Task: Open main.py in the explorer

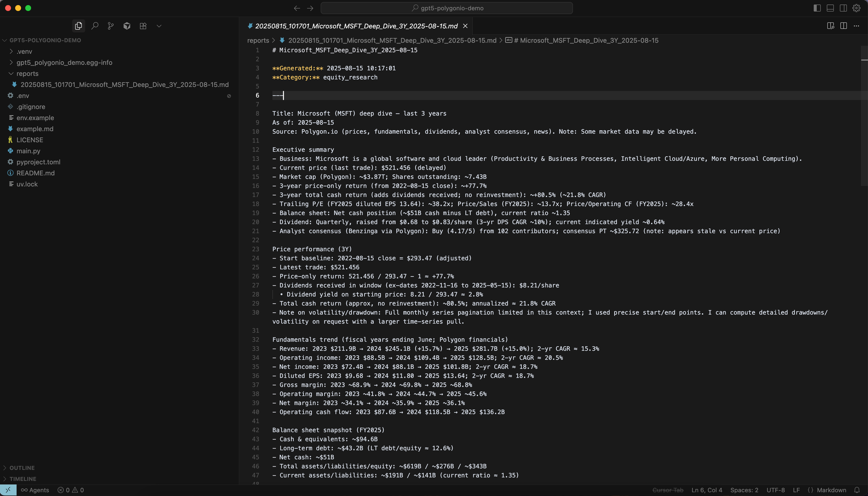Action: (28, 151)
